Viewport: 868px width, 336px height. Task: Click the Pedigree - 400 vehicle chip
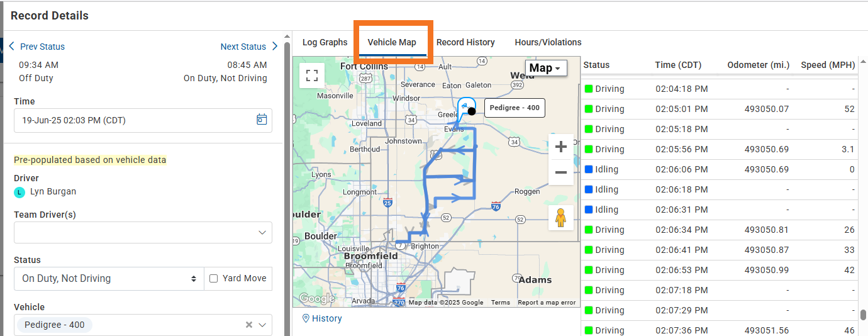click(55, 325)
